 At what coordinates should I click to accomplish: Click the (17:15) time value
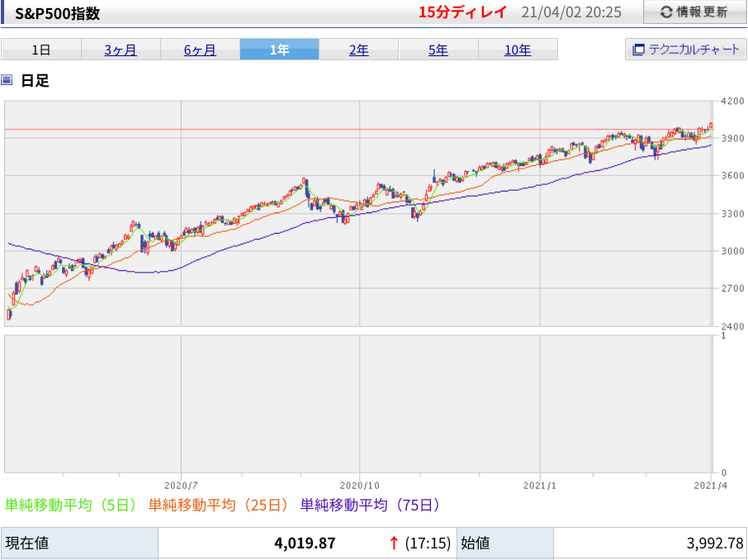pyautogui.click(x=428, y=543)
